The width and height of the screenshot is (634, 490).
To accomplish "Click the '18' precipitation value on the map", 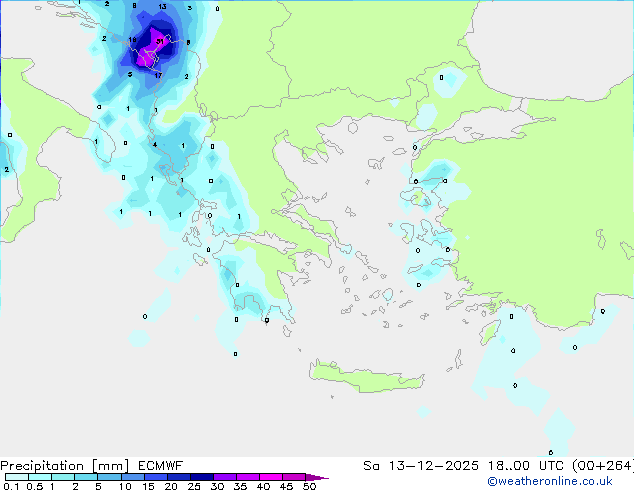I will (132, 40).
